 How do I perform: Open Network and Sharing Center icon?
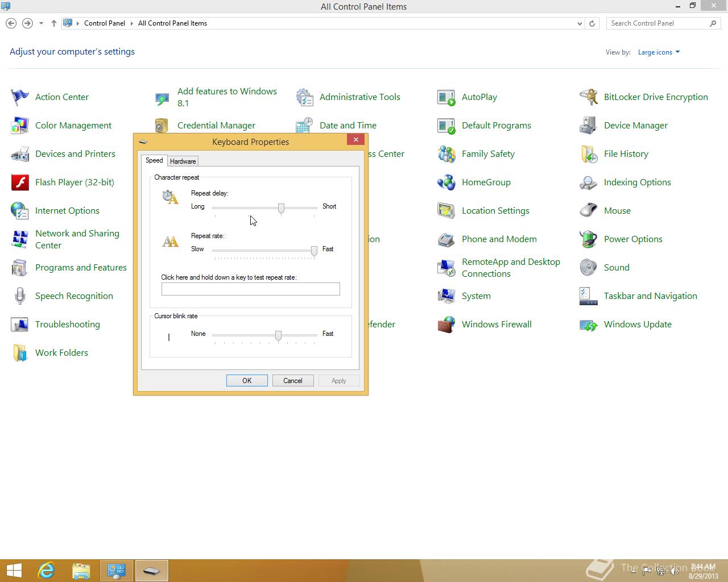pyautogui.click(x=20, y=239)
